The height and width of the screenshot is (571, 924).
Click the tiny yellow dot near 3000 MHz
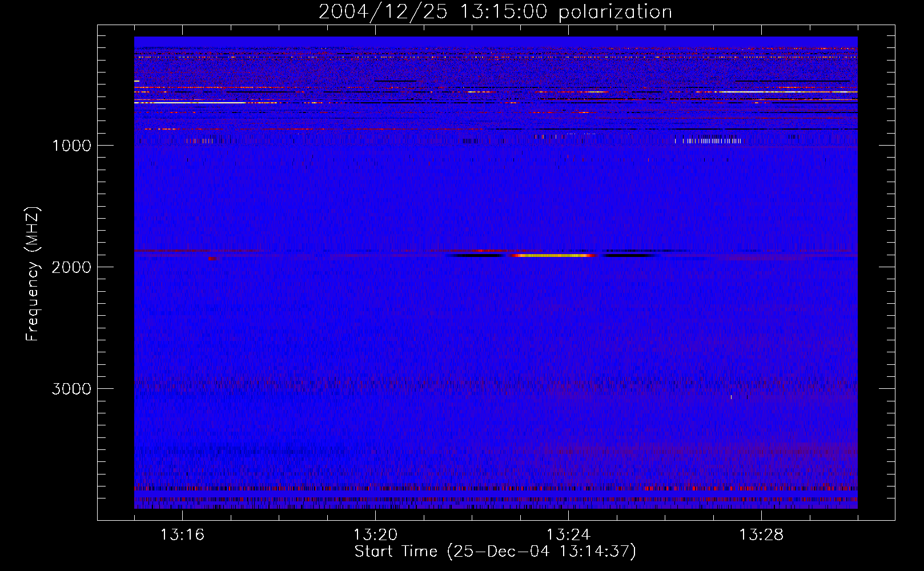click(x=731, y=397)
